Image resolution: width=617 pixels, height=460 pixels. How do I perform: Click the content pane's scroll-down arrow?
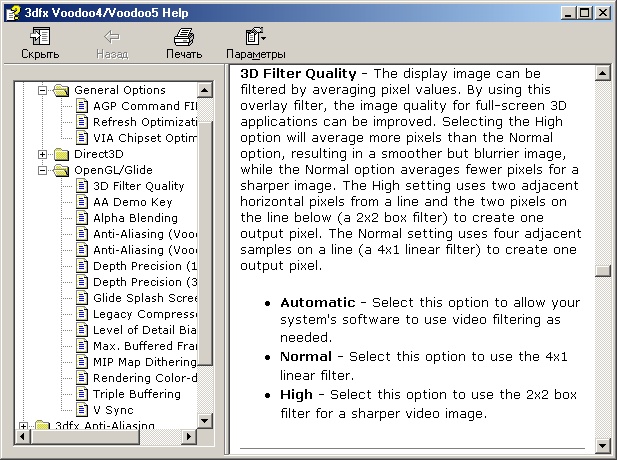[602, 446]
